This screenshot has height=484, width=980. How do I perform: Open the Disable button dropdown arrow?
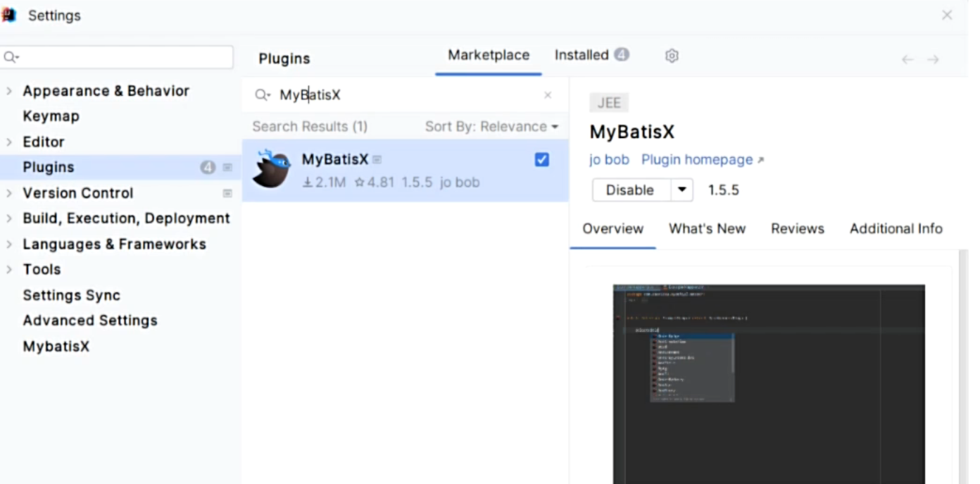point(681,190)
